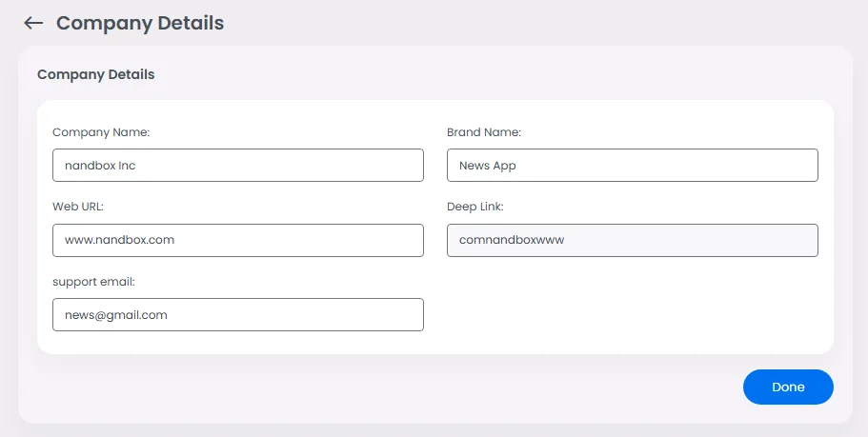Click the "Web URL:" label
Image resolution: width=868 pixels, height=437 pixels.
[78, 207]
